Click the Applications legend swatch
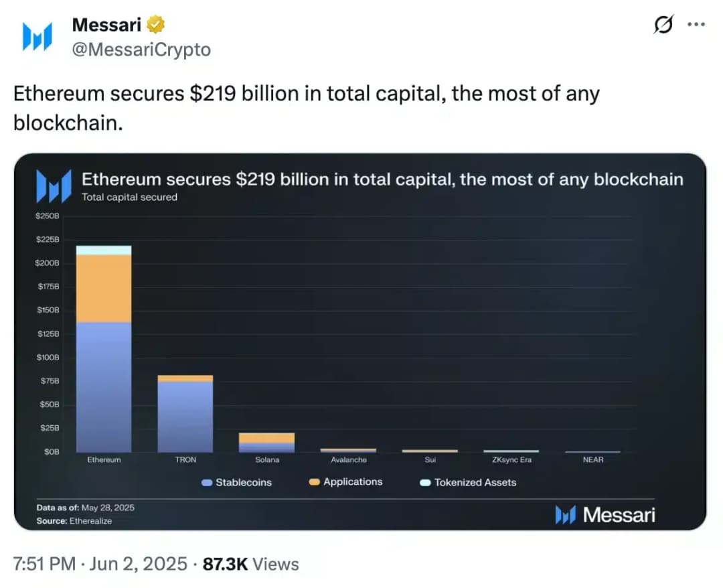The image size is (723, 588). (314, 482)
